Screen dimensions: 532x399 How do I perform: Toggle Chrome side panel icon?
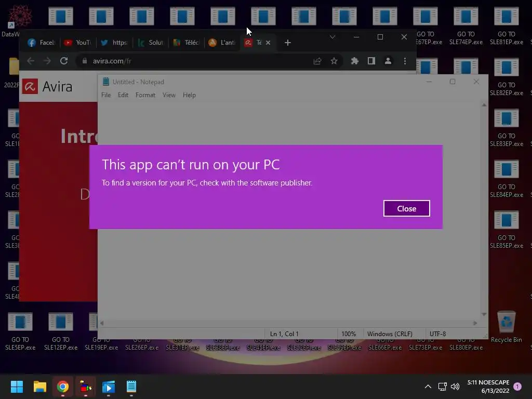tap(371, 61)
